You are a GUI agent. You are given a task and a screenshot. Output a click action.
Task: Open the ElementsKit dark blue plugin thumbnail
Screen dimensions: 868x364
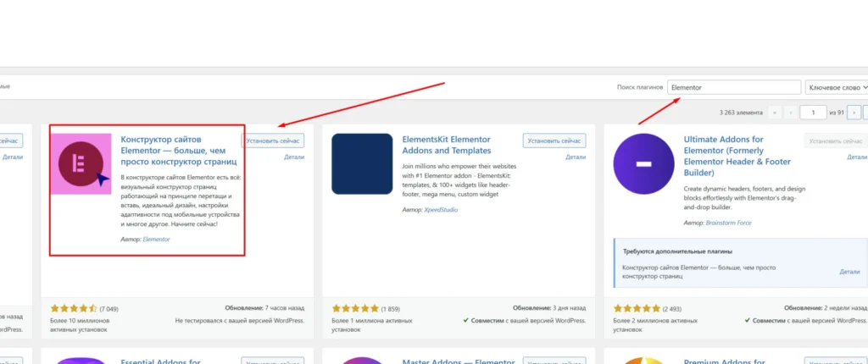click(x=362, y=163)
